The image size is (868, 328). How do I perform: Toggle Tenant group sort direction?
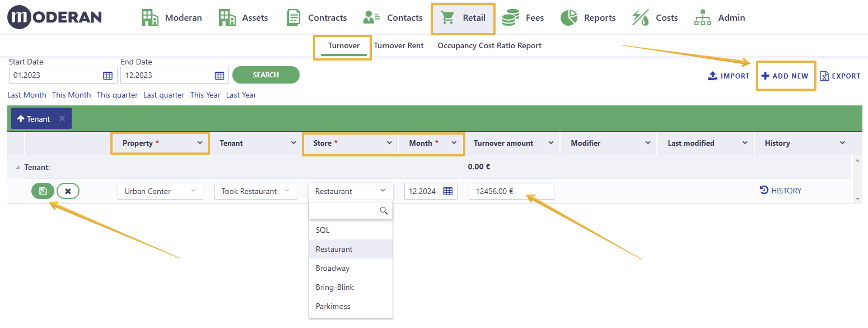[x=21, y=119]
